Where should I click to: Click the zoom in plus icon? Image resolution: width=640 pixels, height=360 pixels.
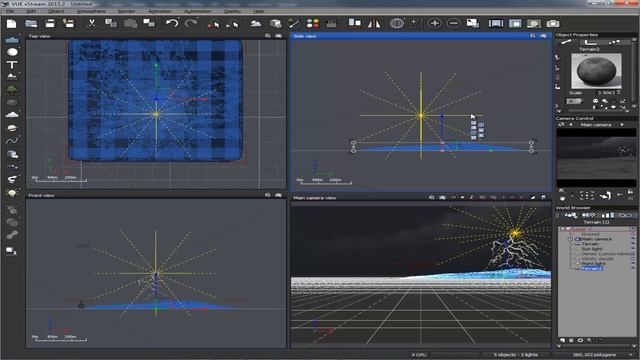435,23
